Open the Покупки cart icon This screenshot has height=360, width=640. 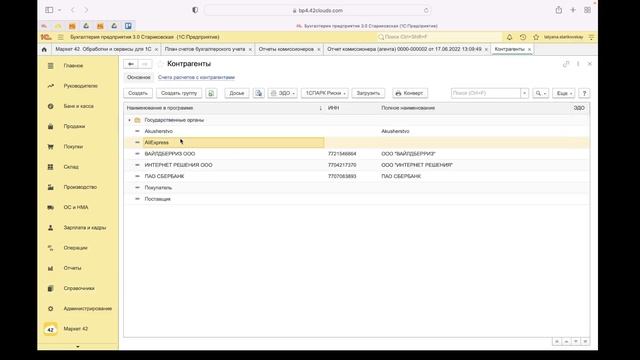point(51,147)
